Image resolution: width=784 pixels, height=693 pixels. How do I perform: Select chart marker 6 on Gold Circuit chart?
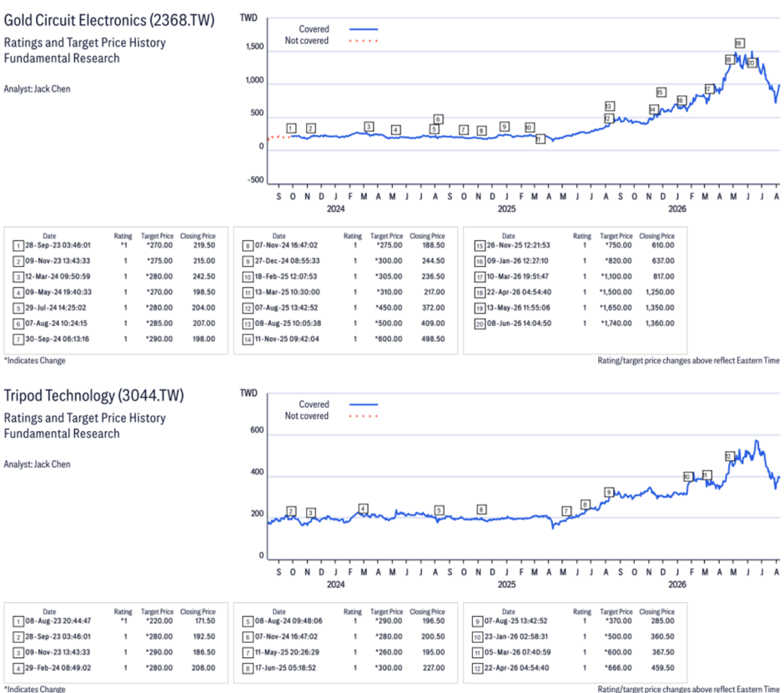point(438,119)
